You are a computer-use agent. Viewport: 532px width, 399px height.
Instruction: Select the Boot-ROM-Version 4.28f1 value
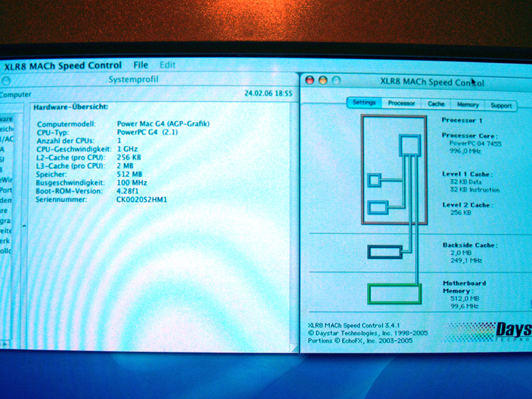(x=128, y=191)
